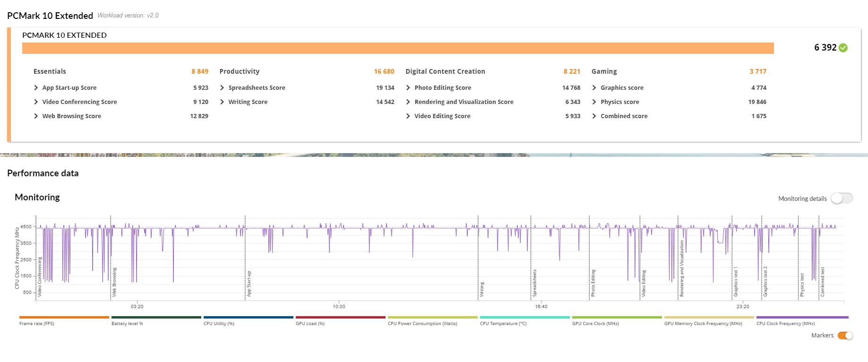Toggle the Monitoring details switch
The width and height of the screenshot is (868, 362).
[842, 198]
